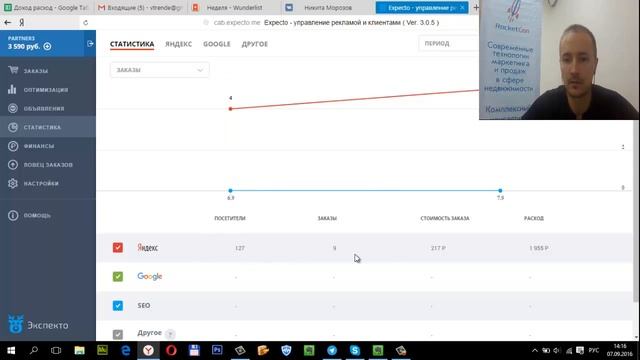The height and width of the screenshot is (360, 640).
Task: Uncheck the SEO source checkbox
Action: 118,305
